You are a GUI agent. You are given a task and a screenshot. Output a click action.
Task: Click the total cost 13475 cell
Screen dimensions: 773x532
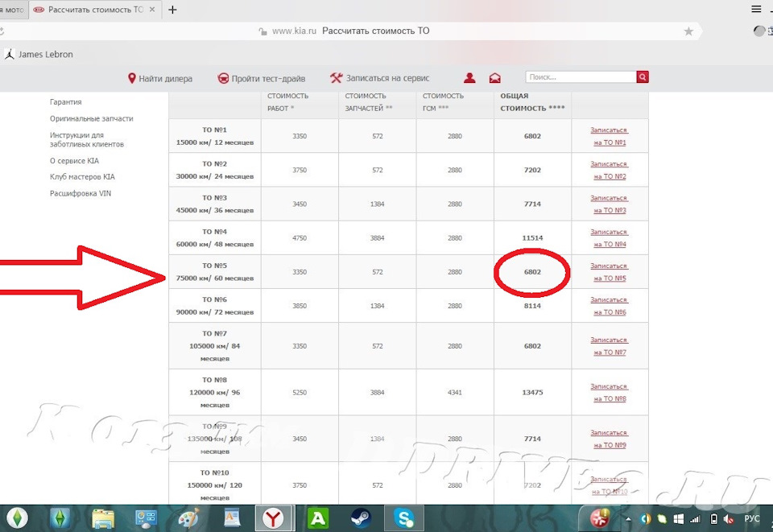pyautogui.click(x=532, y=393)
